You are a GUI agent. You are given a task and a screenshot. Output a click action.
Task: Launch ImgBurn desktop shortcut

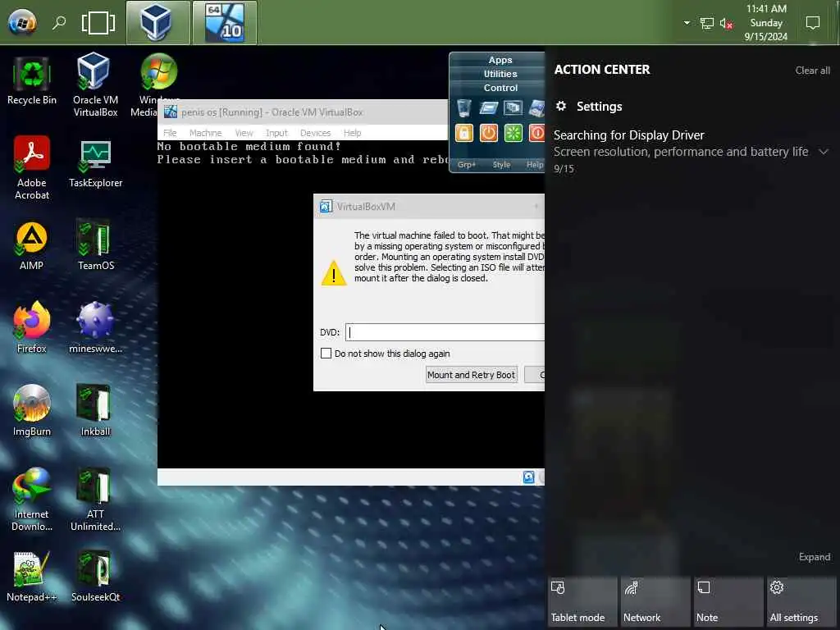[32, 411]
